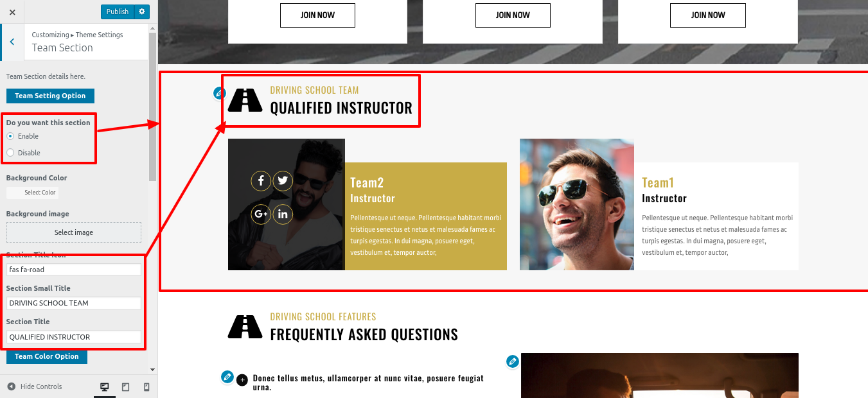Image resolution: width=868 pixels, height=398 pixels.
Task: Click the Google Plus icon on Team2 photo
Action: click(x=261, y=214)
